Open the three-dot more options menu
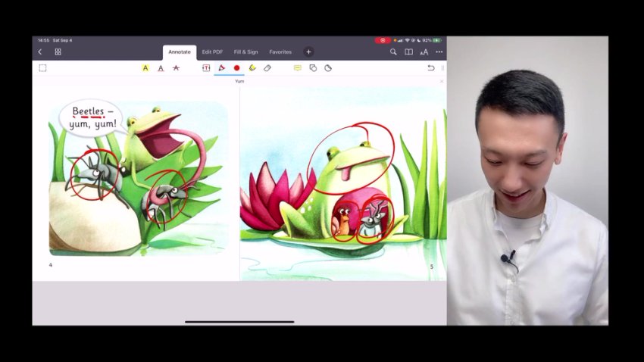The image size is (644, 362). [439, 52]
